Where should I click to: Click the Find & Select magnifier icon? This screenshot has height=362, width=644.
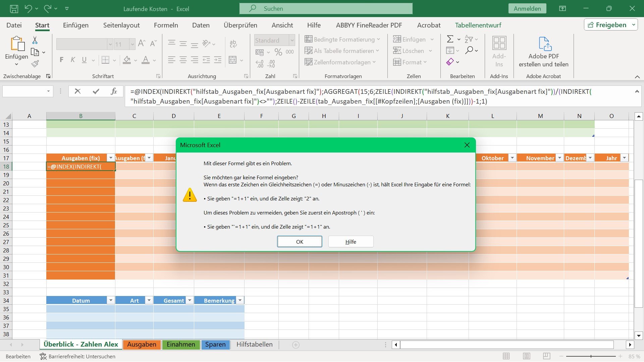[x=469, y=50]
